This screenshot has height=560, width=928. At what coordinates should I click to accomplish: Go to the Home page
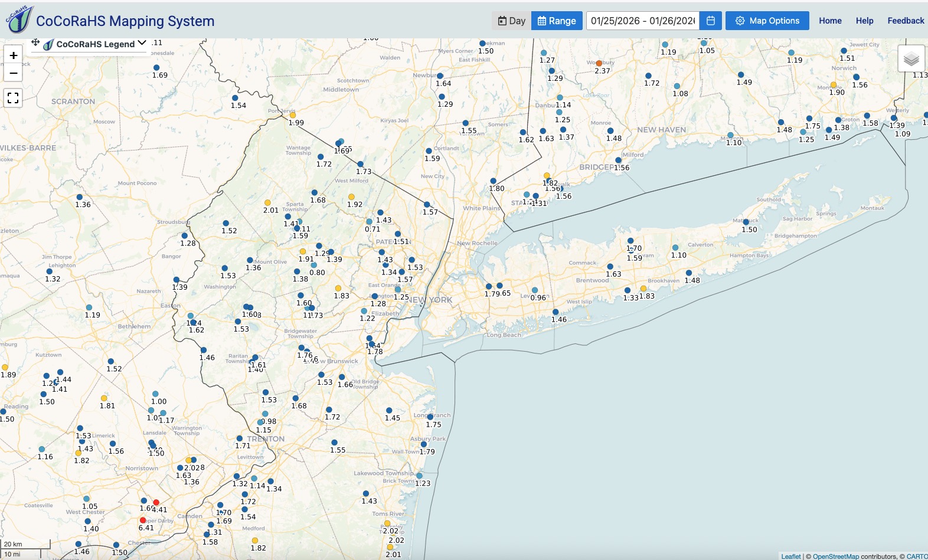point(830,21)
